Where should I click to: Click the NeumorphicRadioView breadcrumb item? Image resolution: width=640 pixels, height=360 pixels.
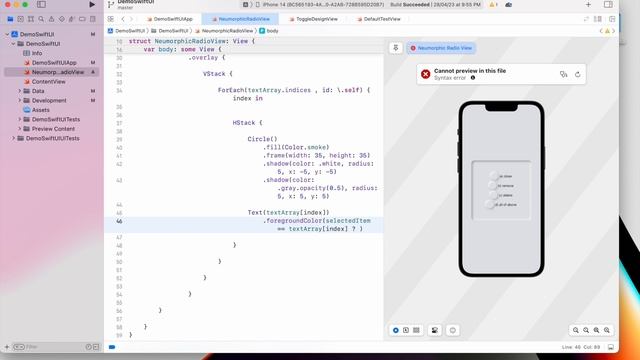coord(224,31)
